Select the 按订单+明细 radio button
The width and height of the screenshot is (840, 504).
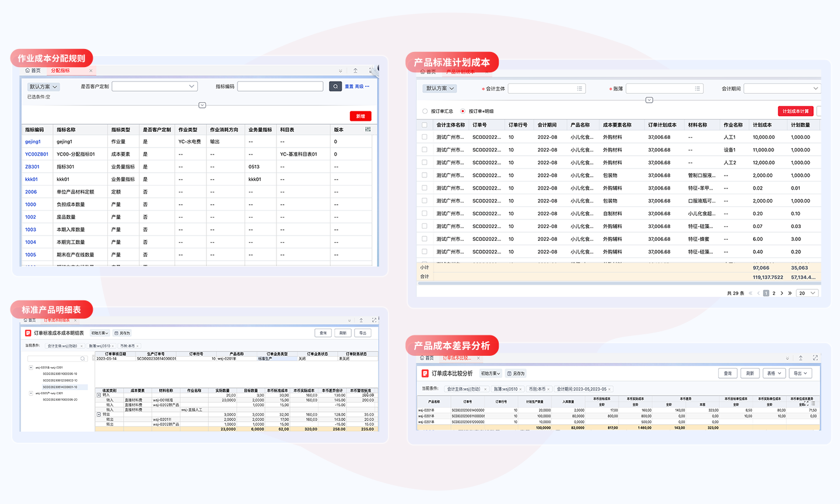coord(463,111)
